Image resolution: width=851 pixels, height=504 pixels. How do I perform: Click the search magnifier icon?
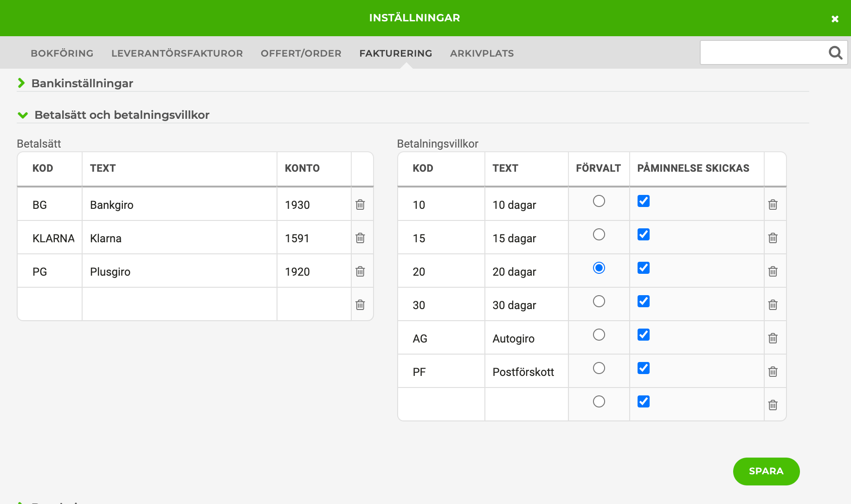(835, 53)
